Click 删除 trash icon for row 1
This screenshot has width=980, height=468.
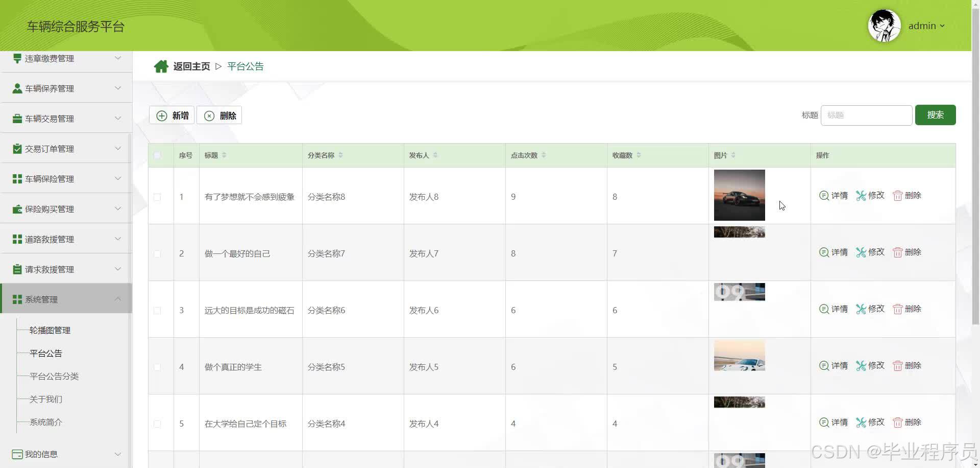click(897, 196)
